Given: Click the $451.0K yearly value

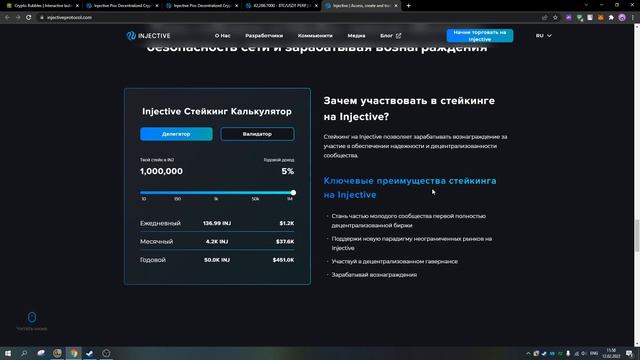Looking at the screenshot, I should [x=283, y=260].
